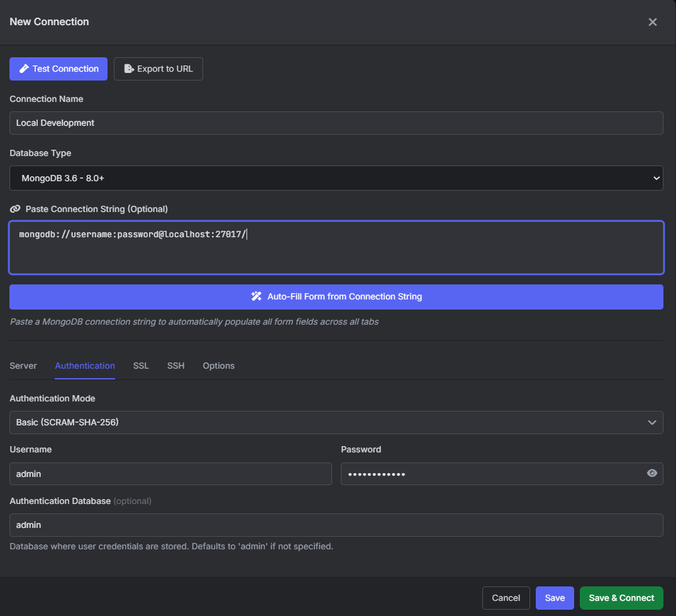Select the Authentication tab
This screenshot has height=616, width=676.
click(85, 366)
